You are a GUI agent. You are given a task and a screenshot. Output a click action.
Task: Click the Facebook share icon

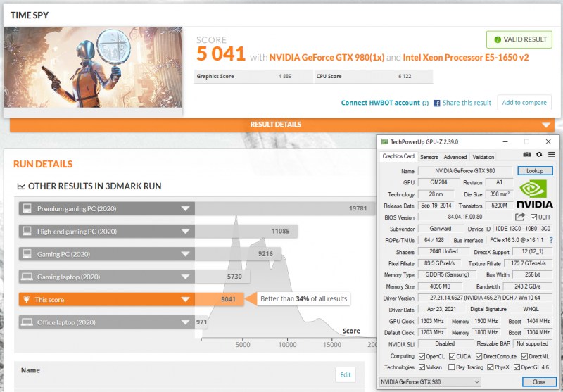click(x=436, y=103)
